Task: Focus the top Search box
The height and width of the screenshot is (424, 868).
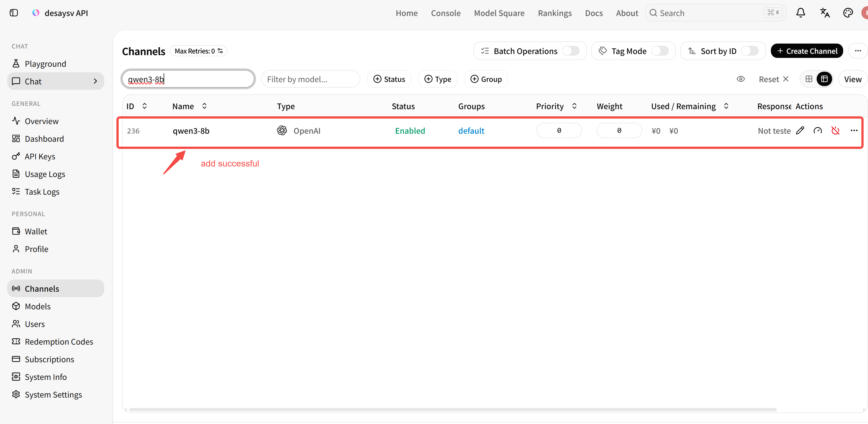Action: pyautogui.click(x=715, y=13)
